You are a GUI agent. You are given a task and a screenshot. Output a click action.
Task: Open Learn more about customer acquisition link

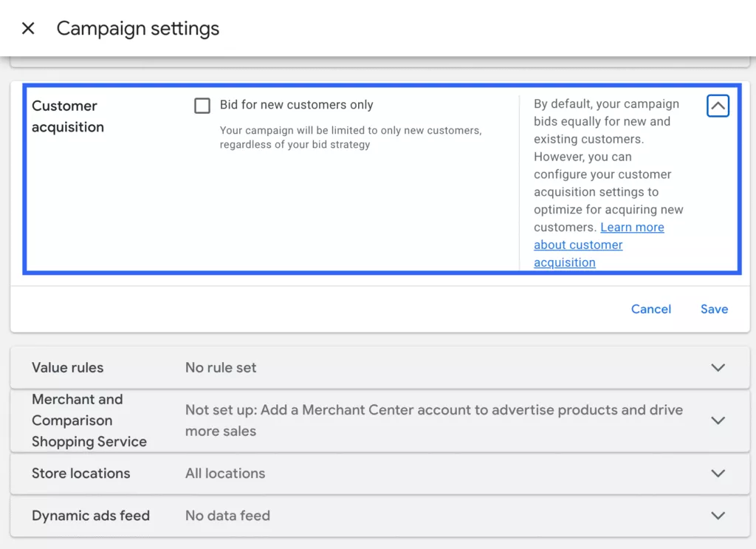(599, 245)
